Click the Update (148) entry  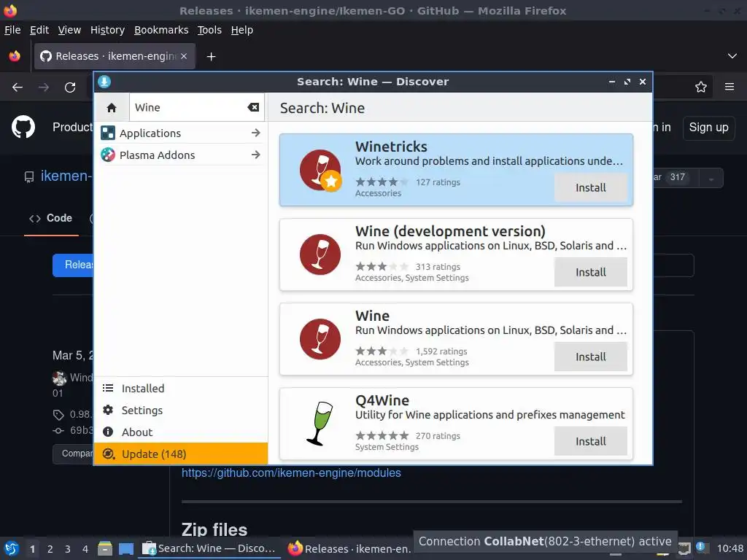(181, 454)
